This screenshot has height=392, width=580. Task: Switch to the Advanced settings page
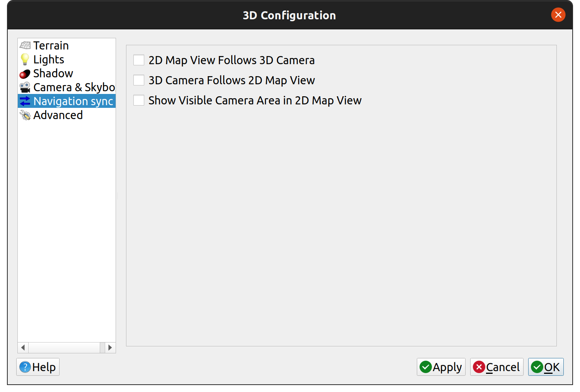(x=58, y=115)
